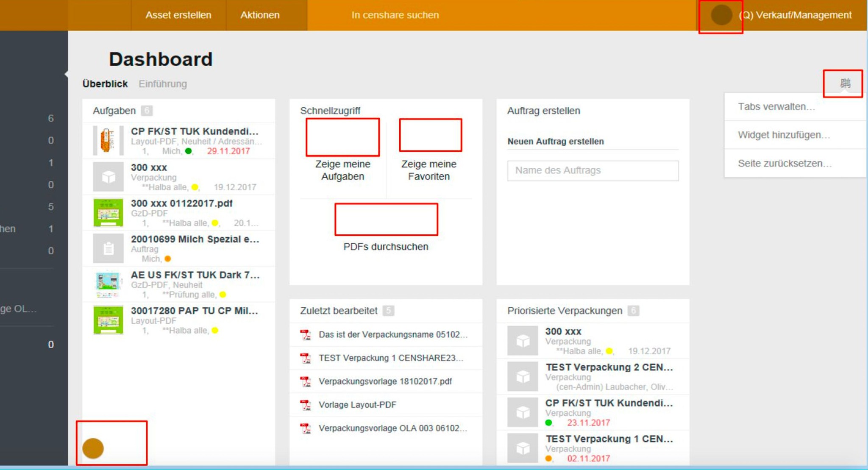Select the Überblick tab
The width and height of the screenshot is (868, 470).
(x=105, y=84)
